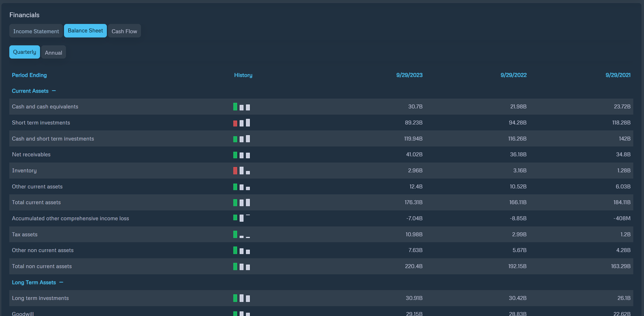
Task: Click the Total current assets history chart
Action: pyautogui.click(x=241, y=202)
